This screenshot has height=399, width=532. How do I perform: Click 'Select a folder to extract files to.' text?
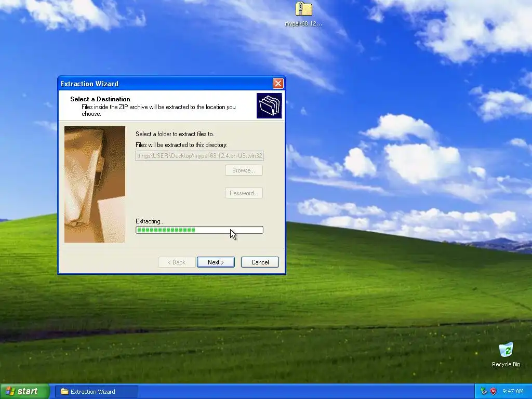tap(175, 134)
